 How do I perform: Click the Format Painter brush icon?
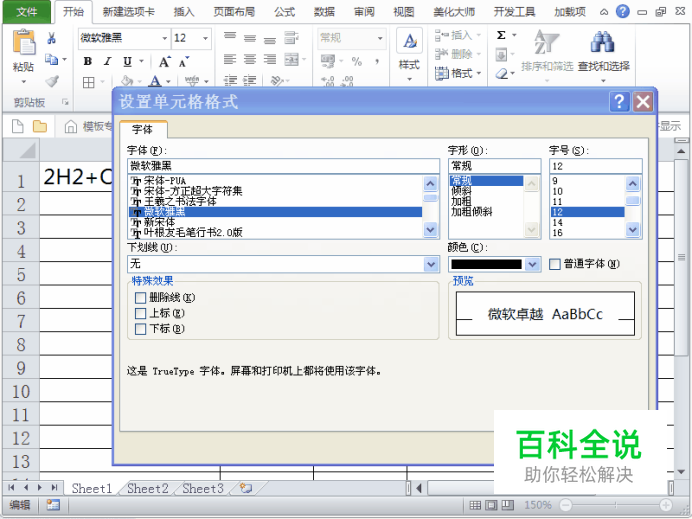coord(52,81)
